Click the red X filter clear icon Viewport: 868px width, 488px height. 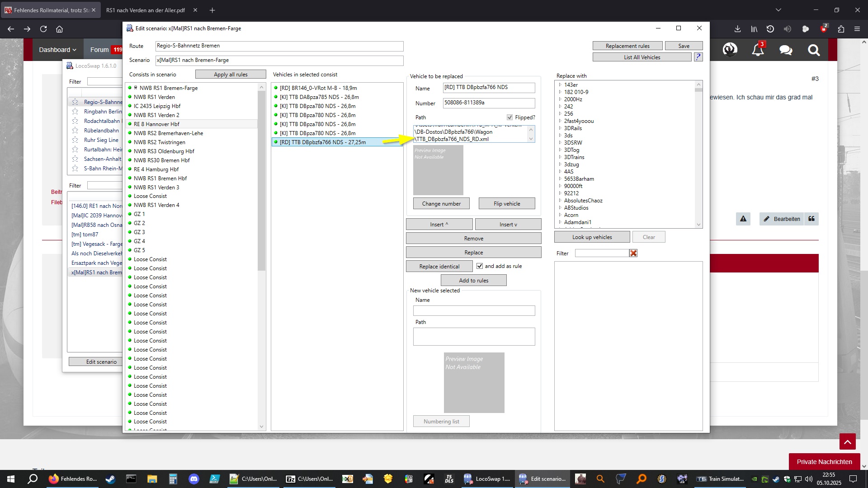click(x=633, y=253)
